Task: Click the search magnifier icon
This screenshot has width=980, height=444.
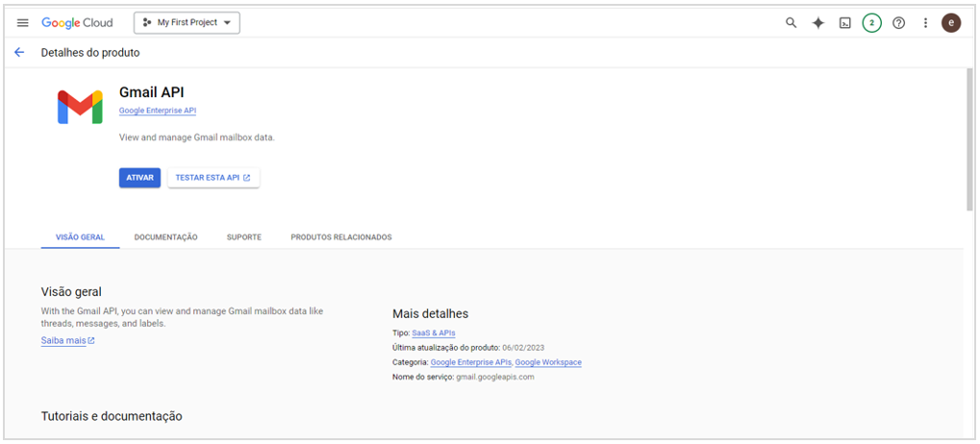Action: click(x=792, y=23)
